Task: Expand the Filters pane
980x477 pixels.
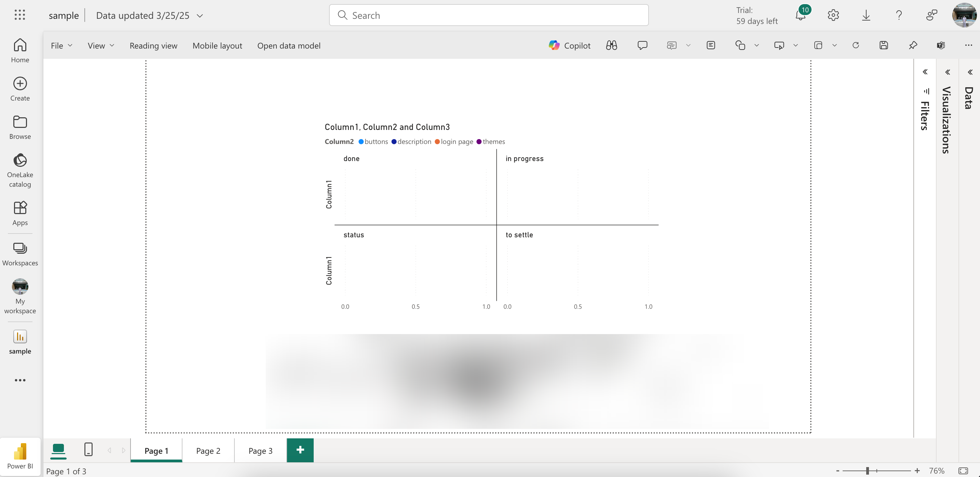Action: [925, 72]
